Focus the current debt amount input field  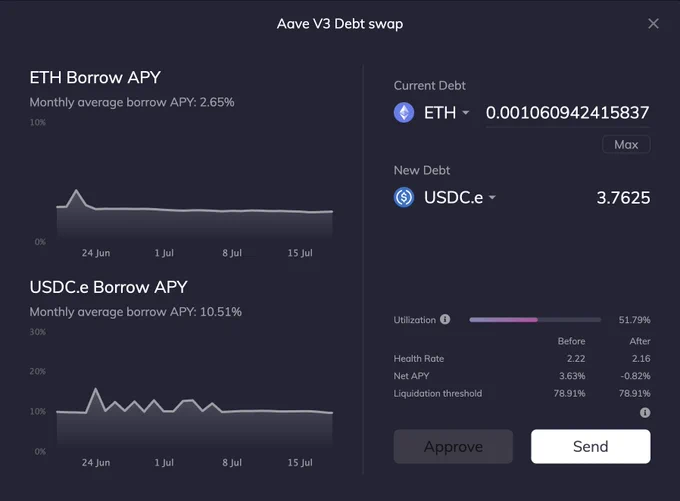(567, 113)
